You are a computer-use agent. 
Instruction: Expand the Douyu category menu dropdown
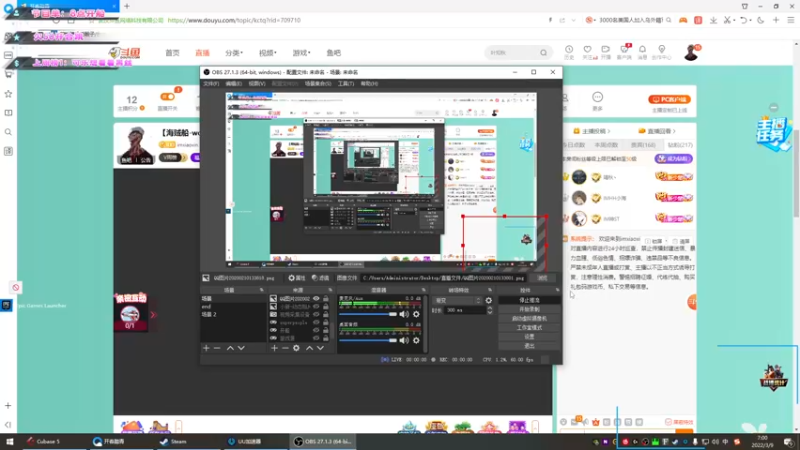pyautogui.click(x=234, y=53)
